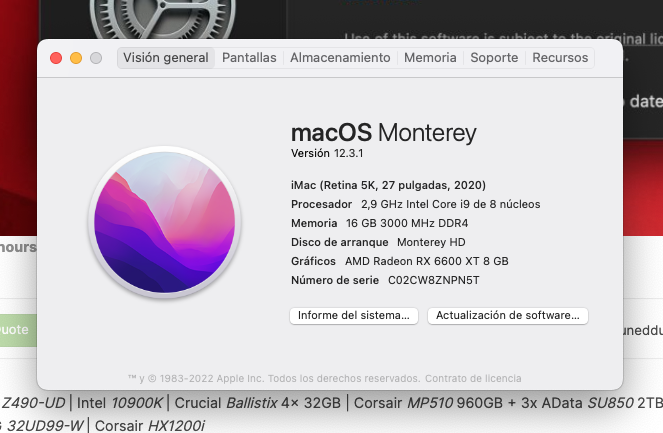
Task: Click the macOS Monterey title
Action: [384, 133]
